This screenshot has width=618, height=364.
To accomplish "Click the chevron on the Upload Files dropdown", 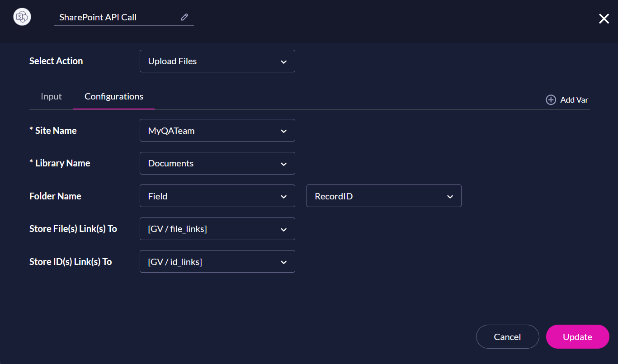I will coord(283,61).
